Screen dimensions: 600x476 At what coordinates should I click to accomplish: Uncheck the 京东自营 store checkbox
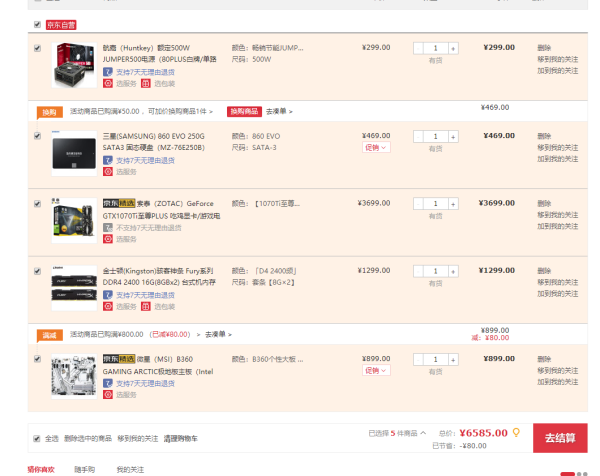pos(37,24)
